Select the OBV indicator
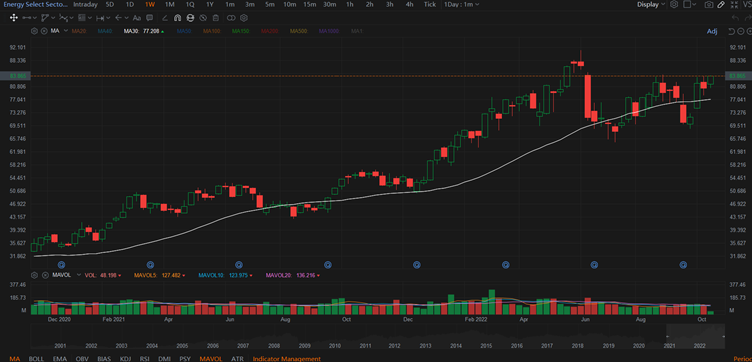 pos(82,359)
